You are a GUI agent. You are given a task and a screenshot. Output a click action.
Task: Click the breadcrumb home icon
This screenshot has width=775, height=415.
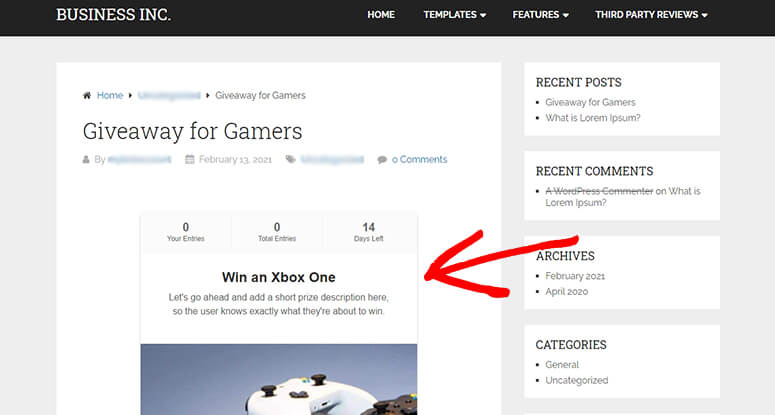click(x=86, y=95)
